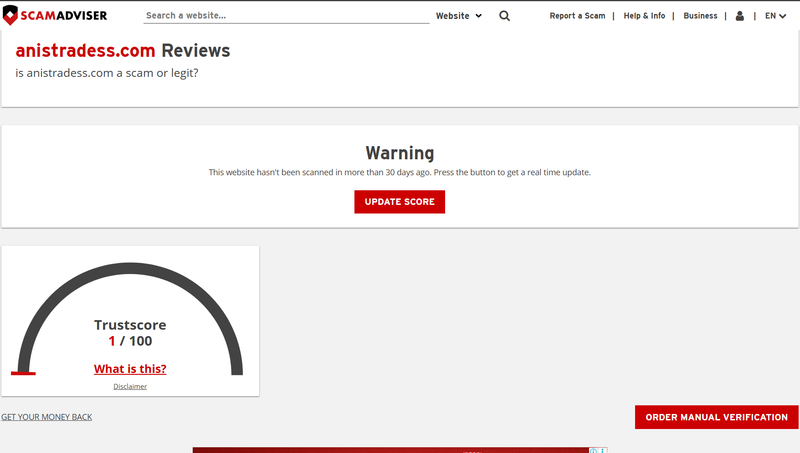The width and height of the screenshot is (800, 453).
Task: Open the Help & Info menu item
Action: tap(644, 16)
